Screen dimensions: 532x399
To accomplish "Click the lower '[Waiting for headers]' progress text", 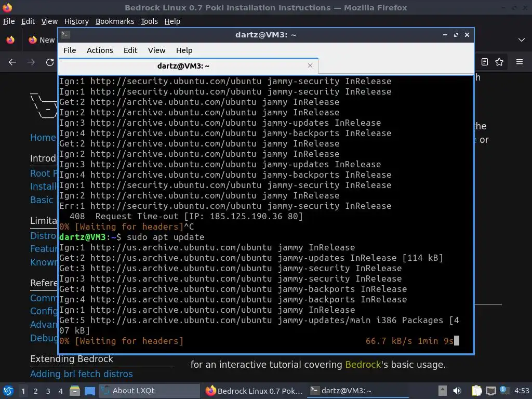I will click(x=129, y=341).
